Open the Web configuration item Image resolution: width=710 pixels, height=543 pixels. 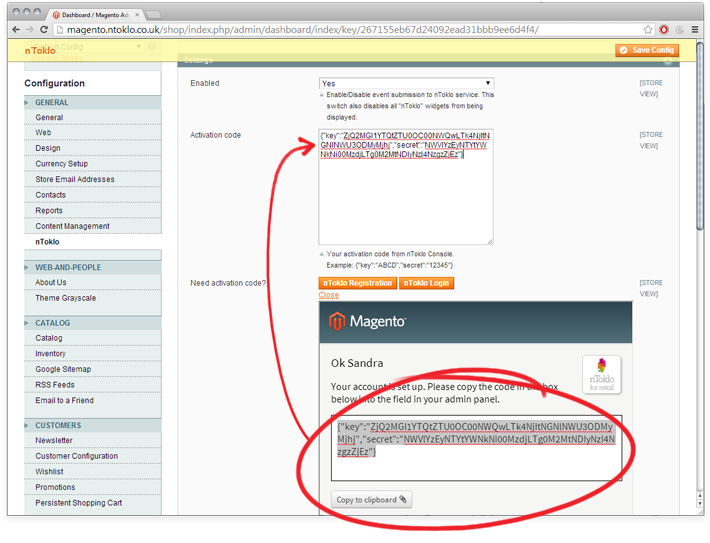[x=43, y=133]
